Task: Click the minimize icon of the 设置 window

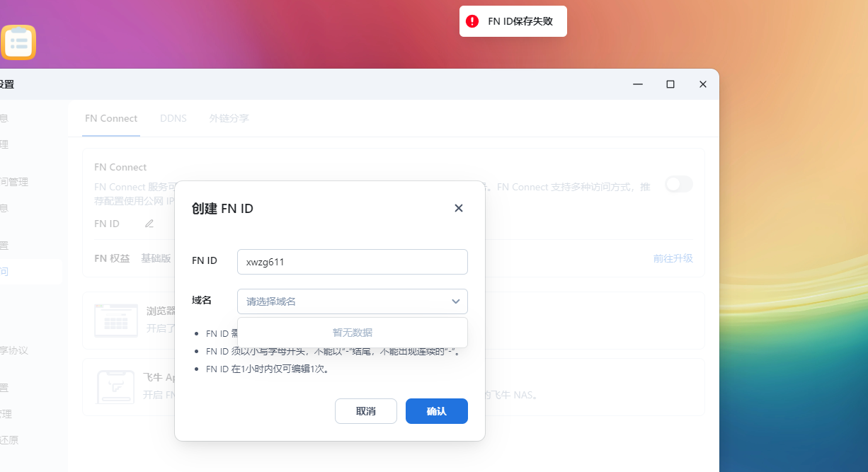Action: [637, 84]
